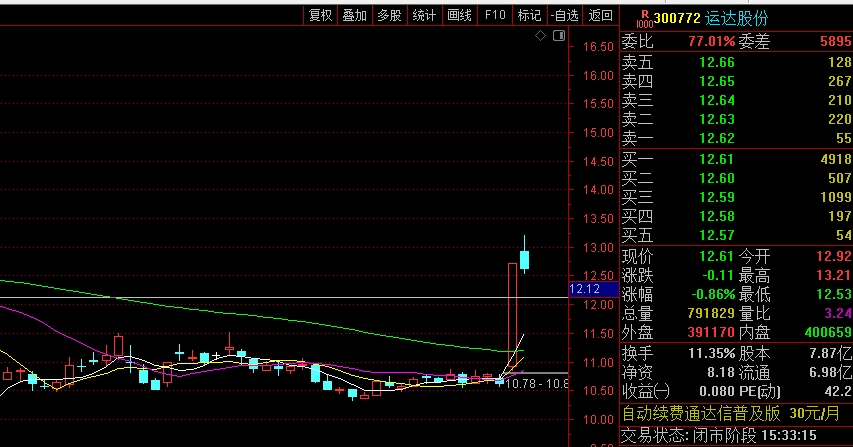
Task: Click stock code 300772
Action: pos(677,18)
